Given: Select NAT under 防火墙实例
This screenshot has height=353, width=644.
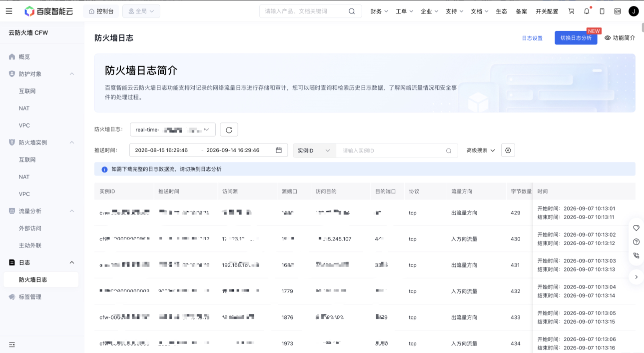Looking at the screenshot, I should click(24, 177).
